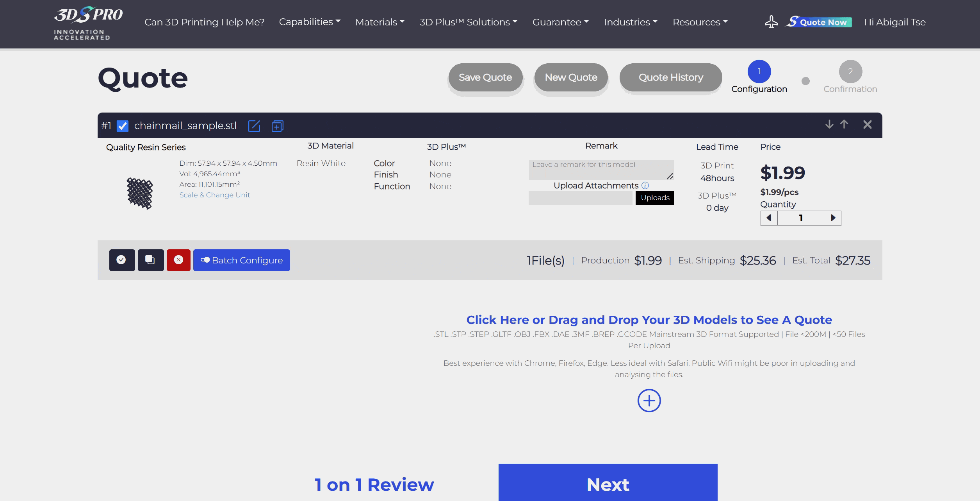Image resolution: width=980 pixels, height=501 pixels.
Task: Remove chainmail_sample.stl with the X icon
Action: (x=868, y=124)
